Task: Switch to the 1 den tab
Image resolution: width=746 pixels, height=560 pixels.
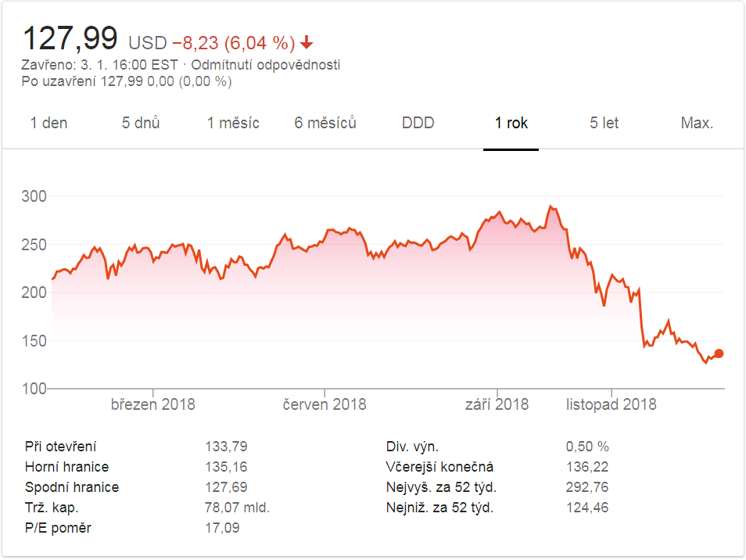Action: point(48,123)
